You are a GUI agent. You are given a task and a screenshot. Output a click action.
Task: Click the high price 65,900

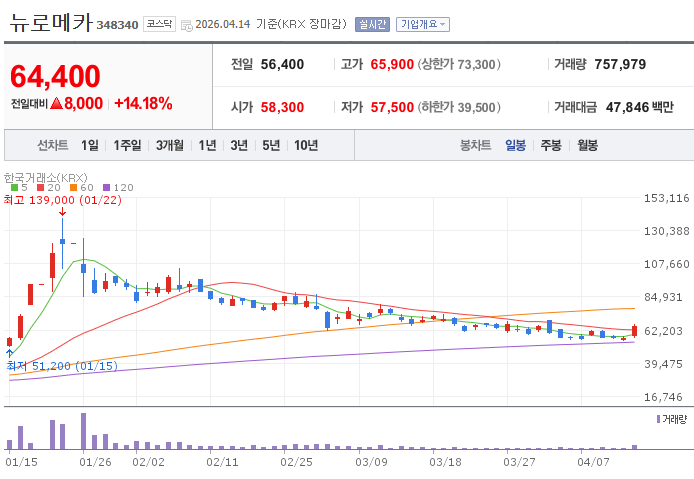(392, 65)
